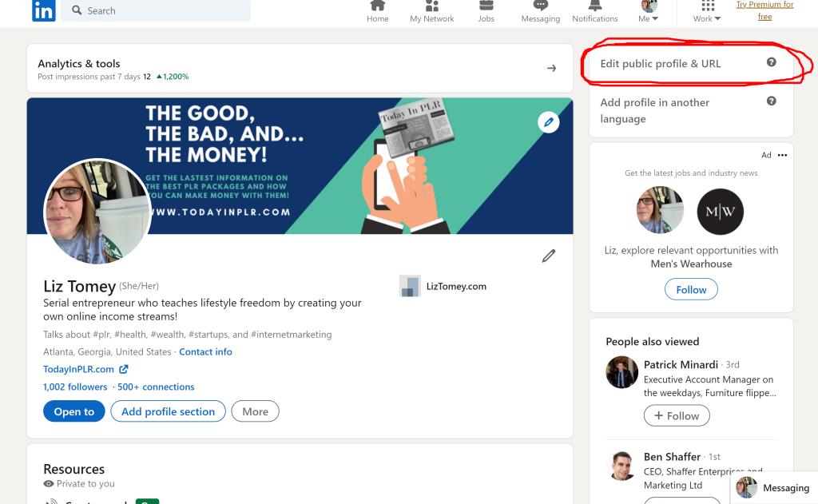Viewport: 818px width, 504px height.
Task: Edit profile intro with pencil icon
Action: coord(548,256)
